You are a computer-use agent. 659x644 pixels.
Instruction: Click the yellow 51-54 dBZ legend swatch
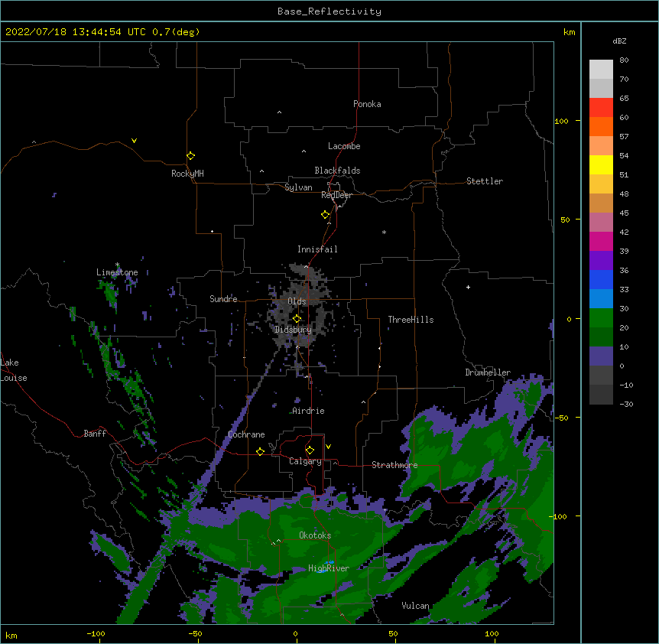(x=601, y=165)
